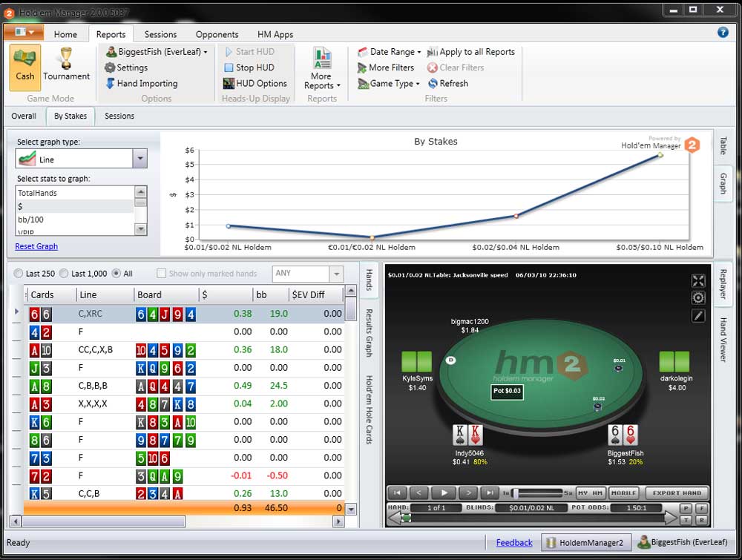Select hand row with line C,XRC
This screenshot has height=560, width=742.
[x=185, y=314]
